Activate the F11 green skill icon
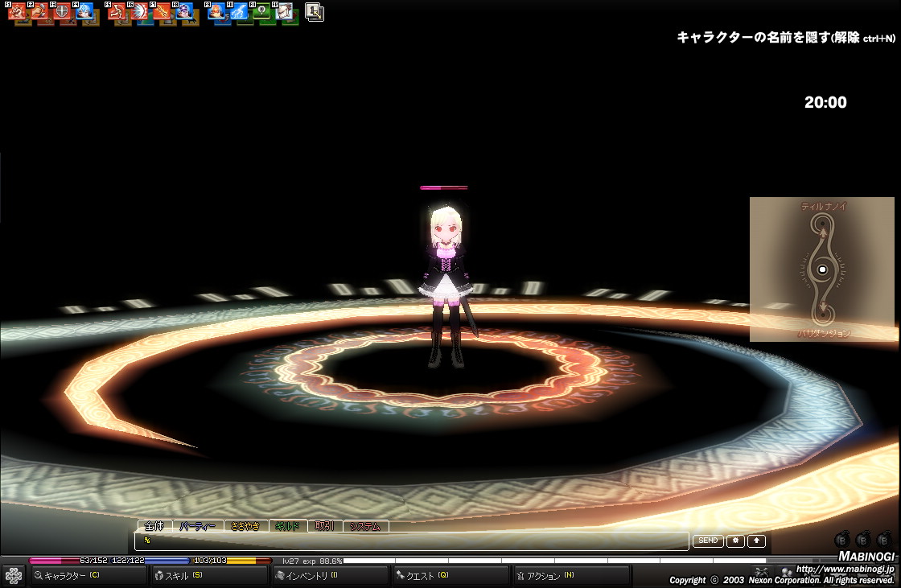Image resolution: width=901 pixels, height=588 pixels. click(x=261, y=12)
